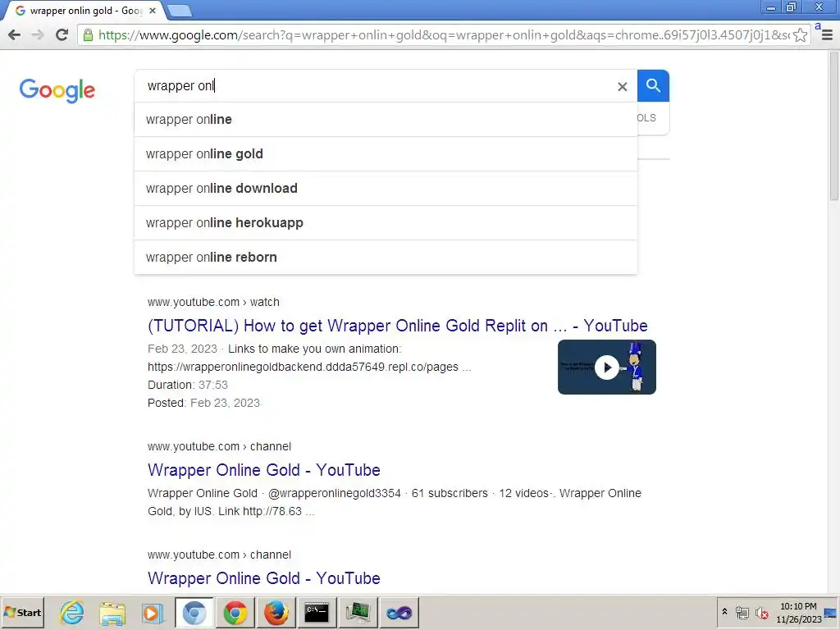Click the blue magnifier search button
The height and width of the screenshot is (630, 840).
point(653,85)
